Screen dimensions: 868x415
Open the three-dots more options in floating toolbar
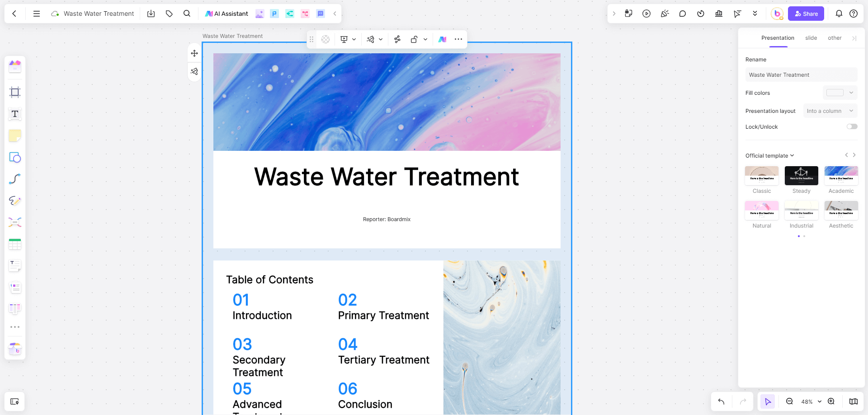click(x=458, y=39)
